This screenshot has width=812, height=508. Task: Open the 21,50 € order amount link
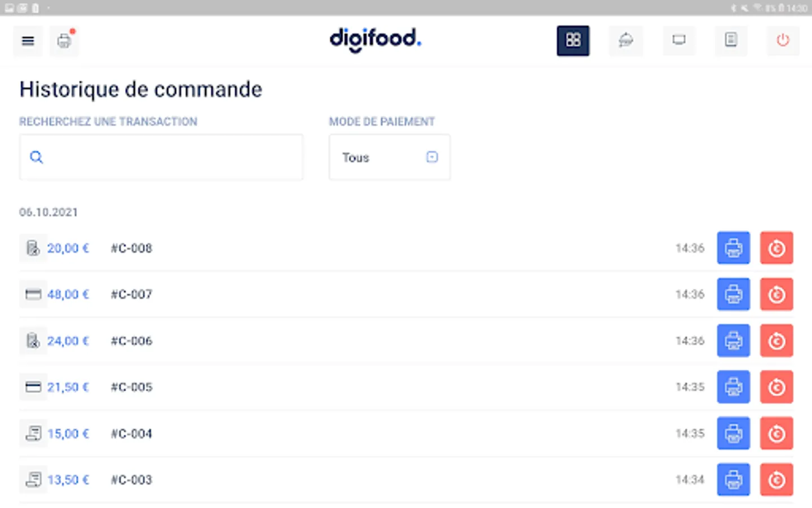pos(68,387)
